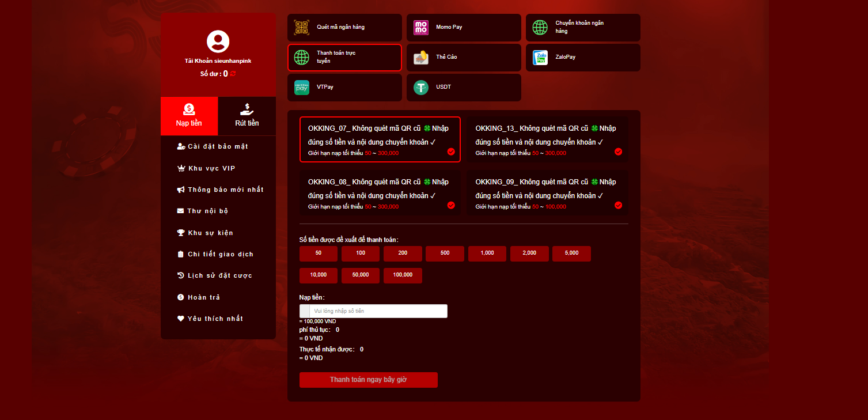This screenshot has height=420, width=868.
Task: Click the deposit amount input field
Action: [378, 311]
